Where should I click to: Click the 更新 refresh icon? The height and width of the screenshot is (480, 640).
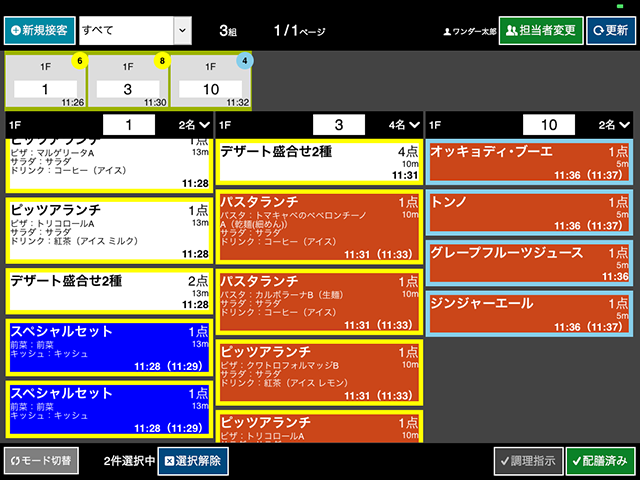[x=598, y=30]
